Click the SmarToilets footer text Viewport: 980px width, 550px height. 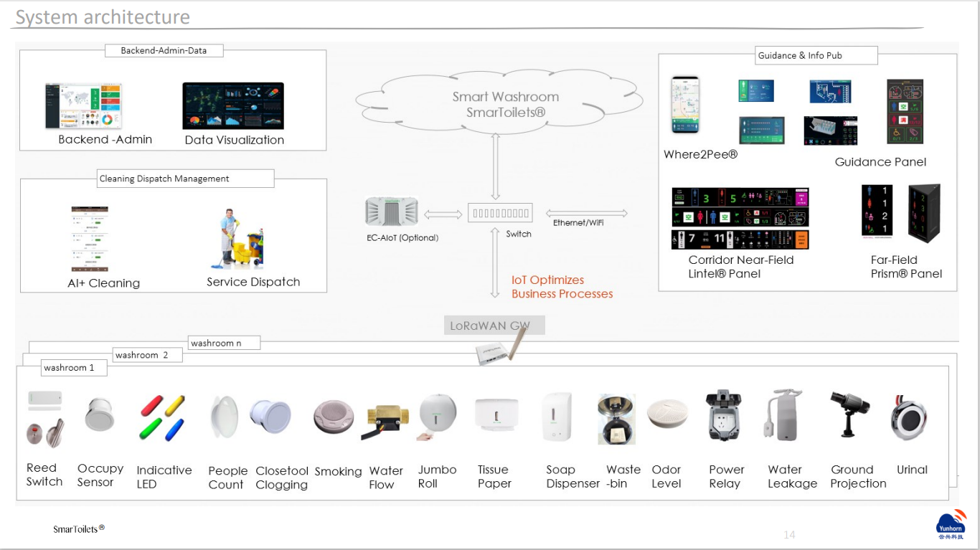79,528
